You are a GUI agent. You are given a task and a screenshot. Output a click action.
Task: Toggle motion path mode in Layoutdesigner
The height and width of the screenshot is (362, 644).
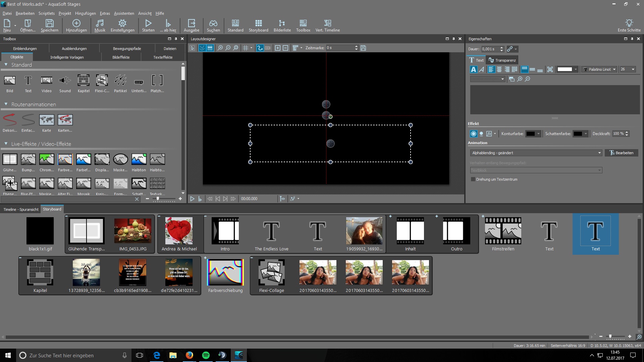pos(260,48)
